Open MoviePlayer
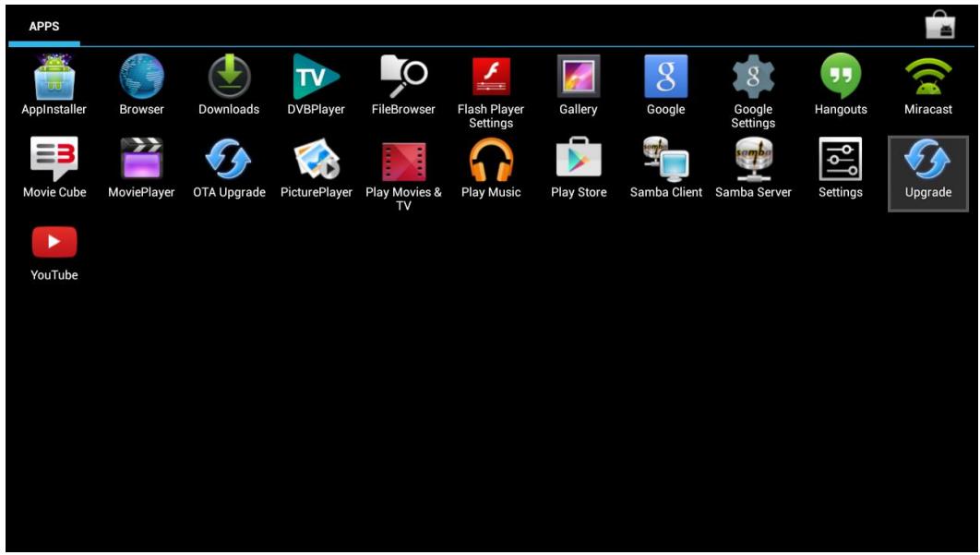980x555 pixels. (142, 168)
